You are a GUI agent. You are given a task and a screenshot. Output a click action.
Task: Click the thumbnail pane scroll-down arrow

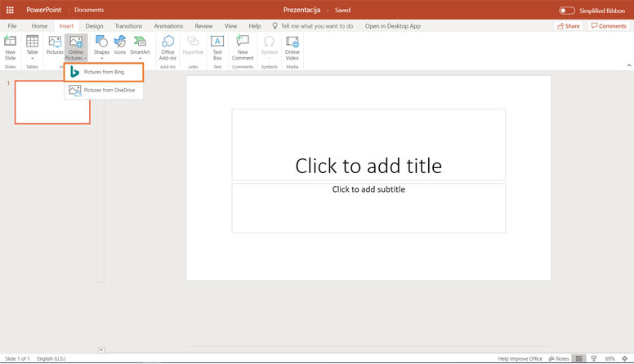pos(101,350)
